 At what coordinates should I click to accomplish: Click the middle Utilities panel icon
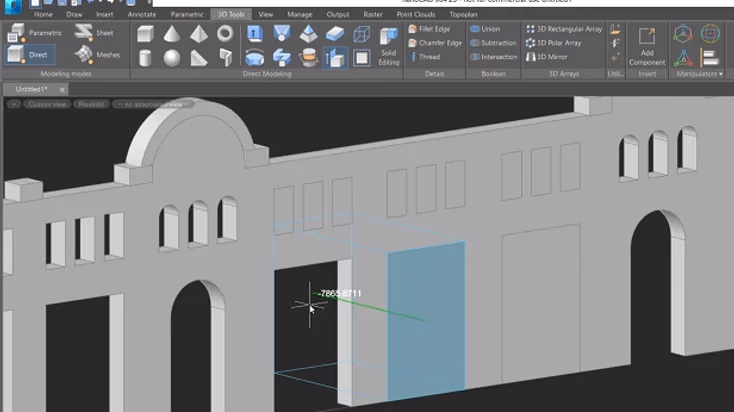pos(615,44)
